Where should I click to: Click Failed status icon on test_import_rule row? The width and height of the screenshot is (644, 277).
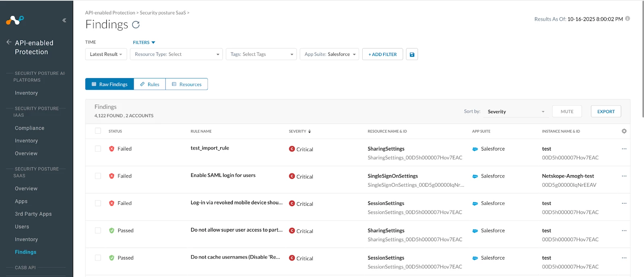click(111, 149)
